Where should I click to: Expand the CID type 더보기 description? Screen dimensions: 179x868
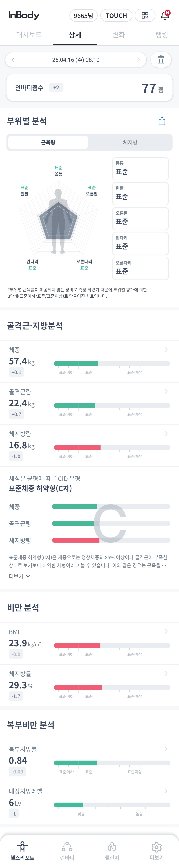tap(20, 576)
